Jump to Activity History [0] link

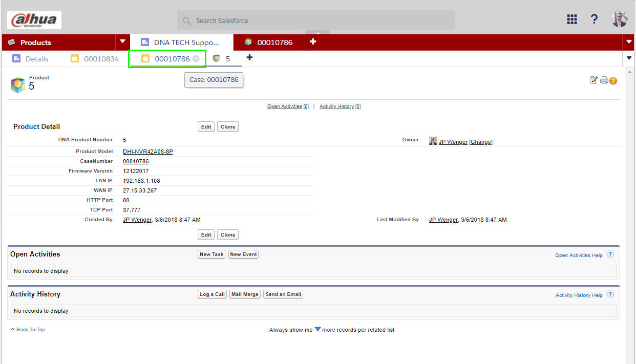340,106
